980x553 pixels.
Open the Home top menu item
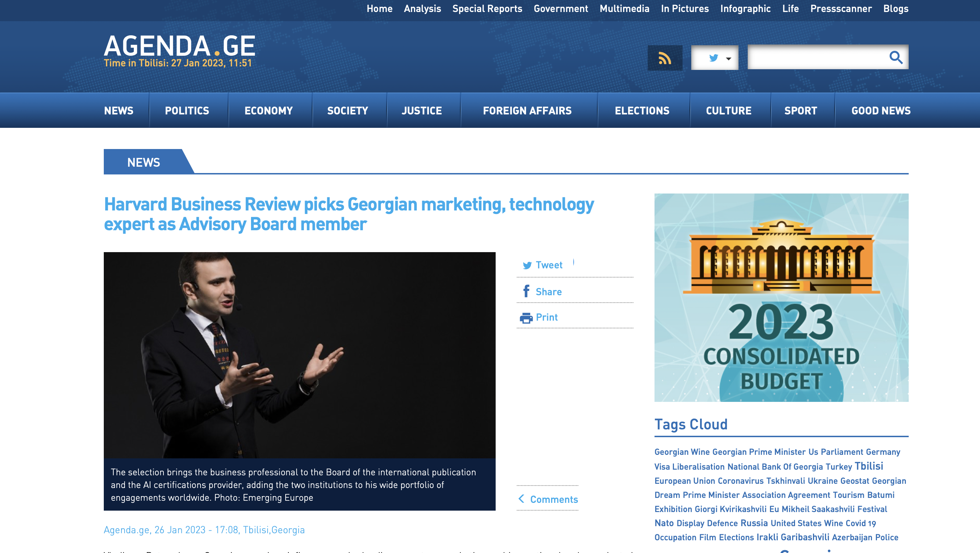[379, 9]
